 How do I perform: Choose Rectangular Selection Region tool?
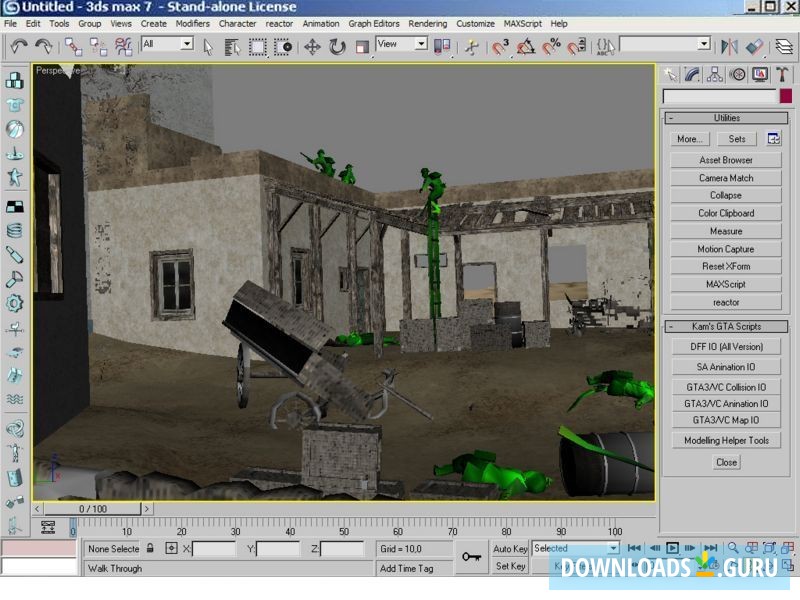click(x=258, y=47)
